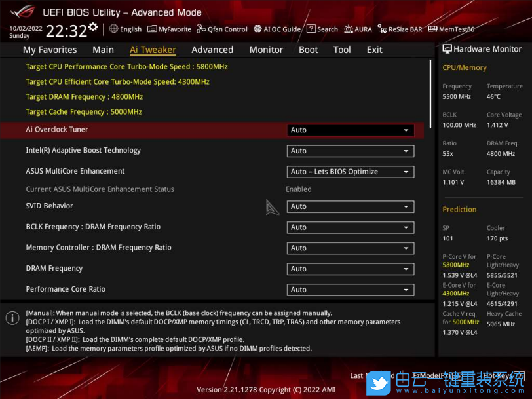Expand the ASUS MultiCore Enhancement dropdown
The width and height of the screenshot is (532, 399).
[350, 172]
